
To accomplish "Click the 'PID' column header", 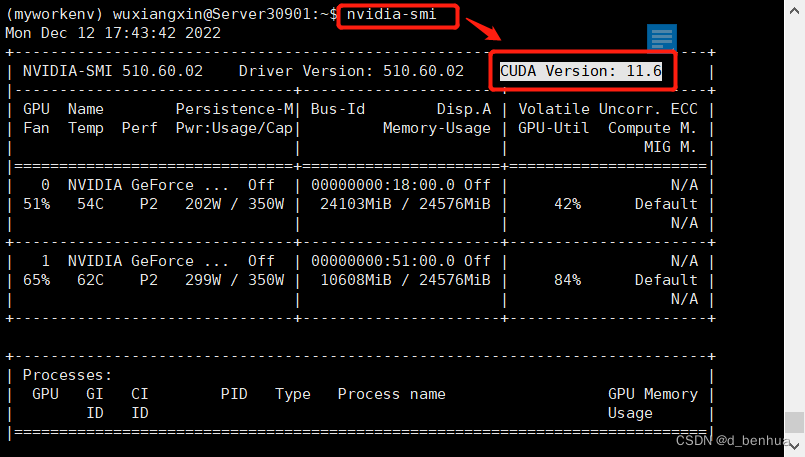I will tap(234, 394).
